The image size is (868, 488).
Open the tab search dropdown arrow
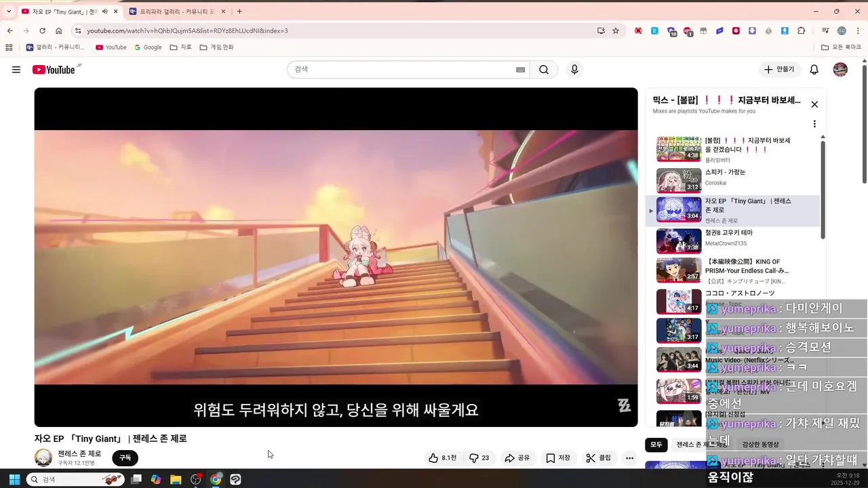pyautogui.click(x=9, y=12)
